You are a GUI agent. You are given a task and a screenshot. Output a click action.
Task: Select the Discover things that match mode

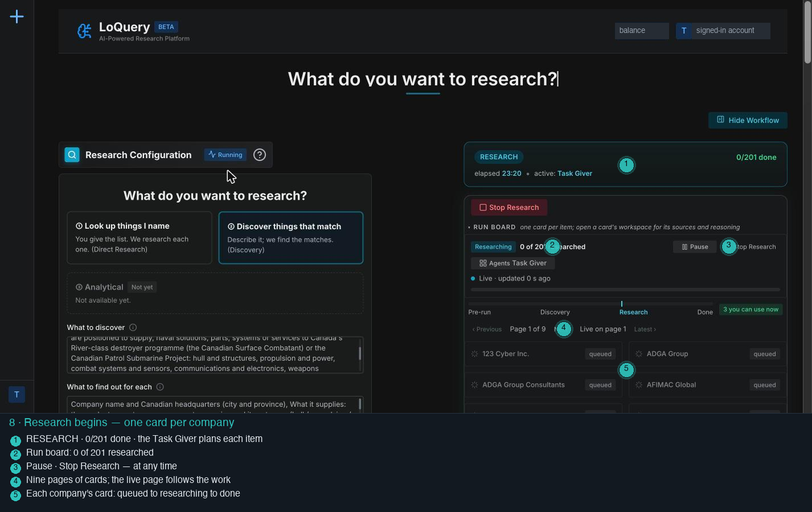click(x=291, y=238)
